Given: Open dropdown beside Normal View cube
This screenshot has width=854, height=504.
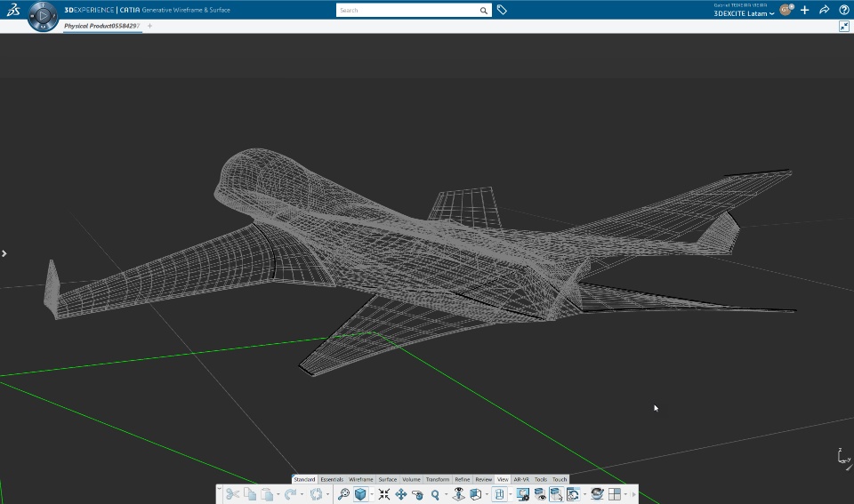Looking at the screenshot, I should [x=487, y=495].
